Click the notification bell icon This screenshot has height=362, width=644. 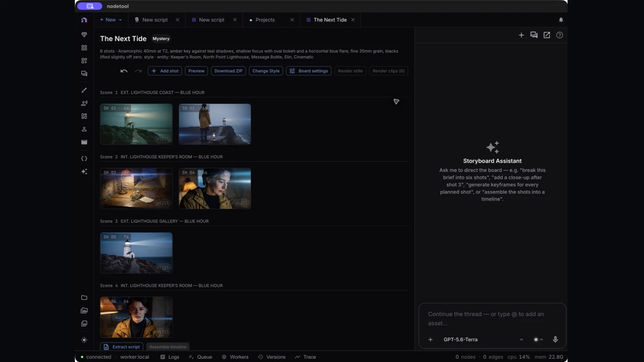tap(561, 20)
